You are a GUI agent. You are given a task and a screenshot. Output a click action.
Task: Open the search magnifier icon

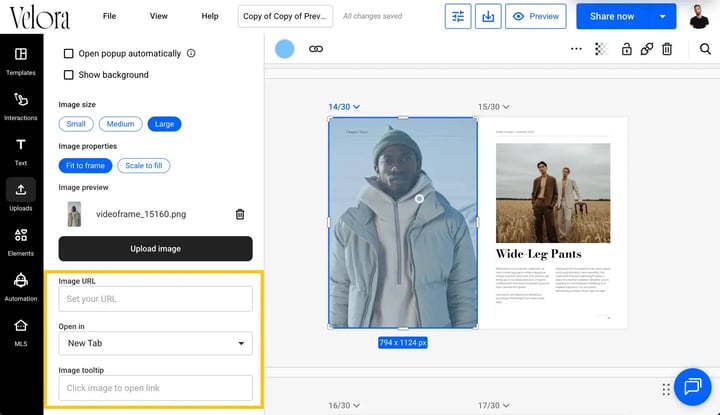point(705,49)
